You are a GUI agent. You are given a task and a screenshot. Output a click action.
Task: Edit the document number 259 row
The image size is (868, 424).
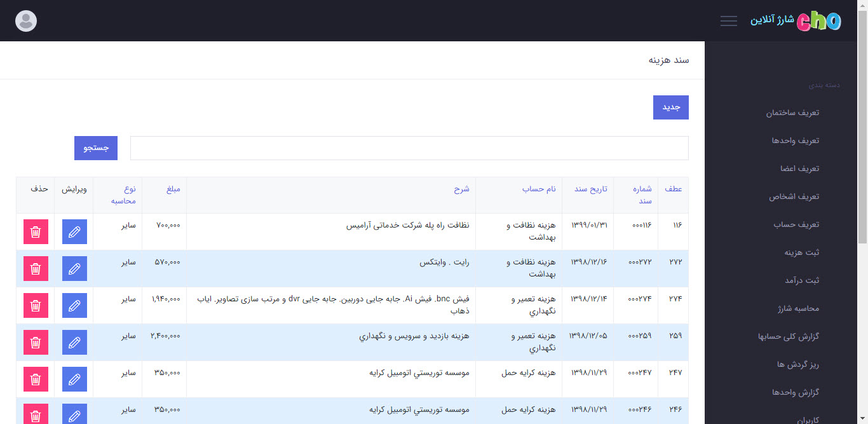74,342
